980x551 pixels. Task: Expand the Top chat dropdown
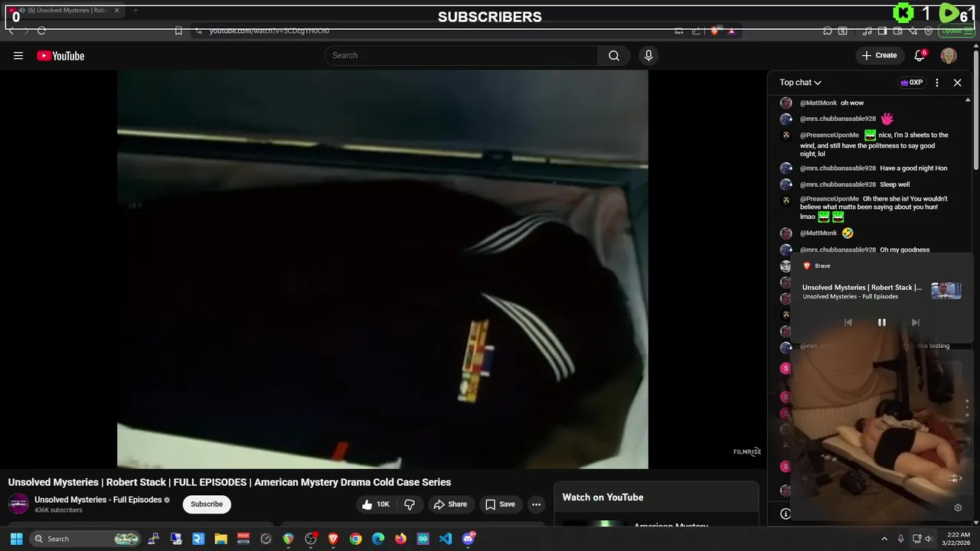pyautogui.click(x=801, y=83)
